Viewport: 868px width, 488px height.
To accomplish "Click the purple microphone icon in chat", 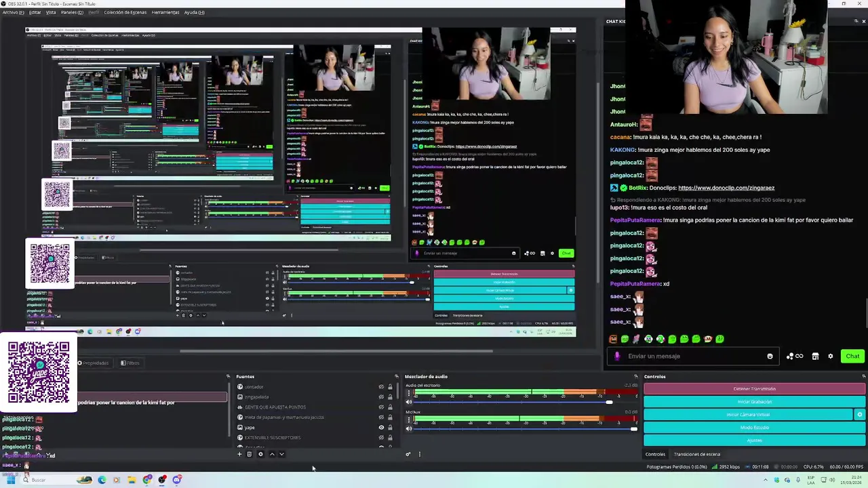I will (617, 356).
